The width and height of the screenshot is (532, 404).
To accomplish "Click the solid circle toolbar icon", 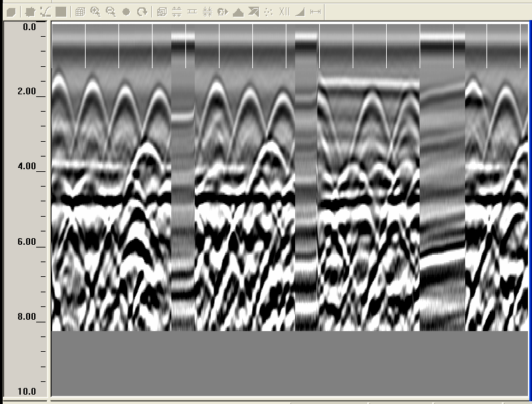I will point(126,12).
